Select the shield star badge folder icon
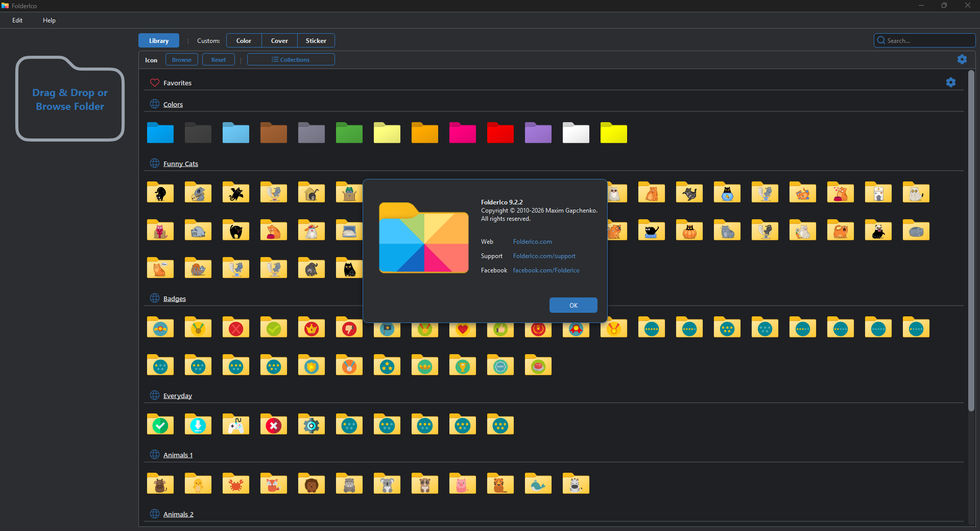980x531 pixels. (312, 365)
